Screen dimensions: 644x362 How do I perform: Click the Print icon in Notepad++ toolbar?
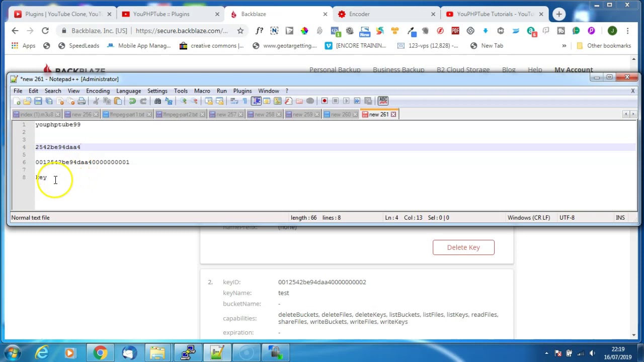[x=82, y=101]
